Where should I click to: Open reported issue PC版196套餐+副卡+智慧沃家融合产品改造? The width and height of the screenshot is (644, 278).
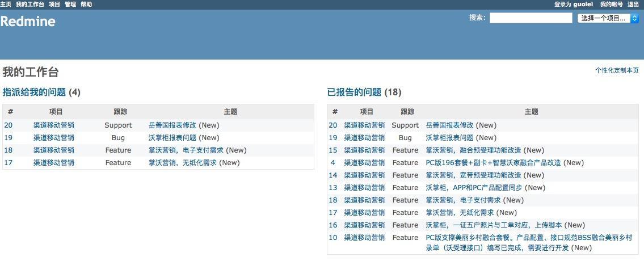tap(493, 163)
